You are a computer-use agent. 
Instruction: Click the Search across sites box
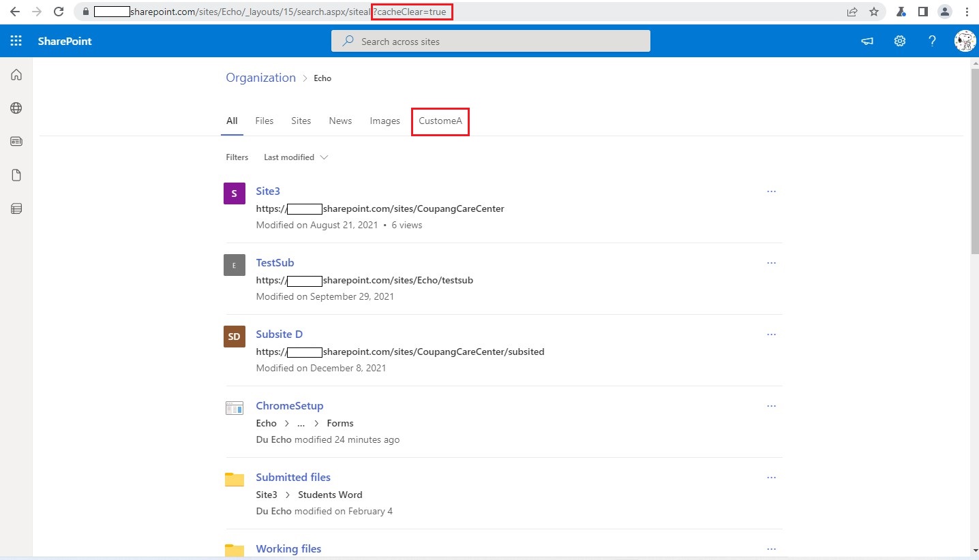(491, 41)
